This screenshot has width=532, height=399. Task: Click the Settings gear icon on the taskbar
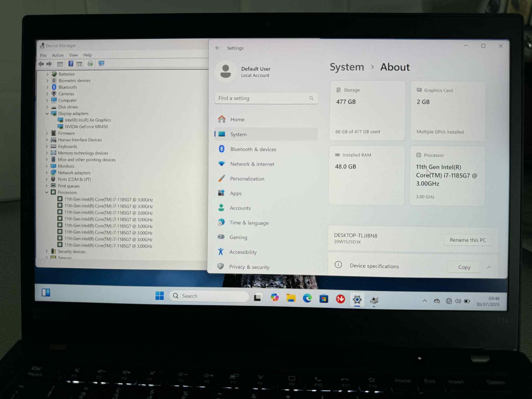click(357, 299)
